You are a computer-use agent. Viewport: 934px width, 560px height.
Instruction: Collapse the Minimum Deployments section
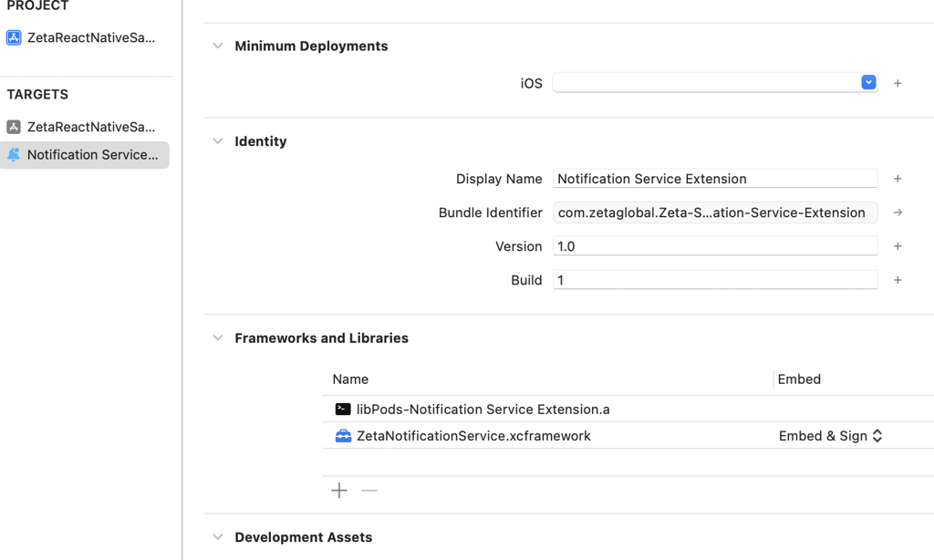217,46
